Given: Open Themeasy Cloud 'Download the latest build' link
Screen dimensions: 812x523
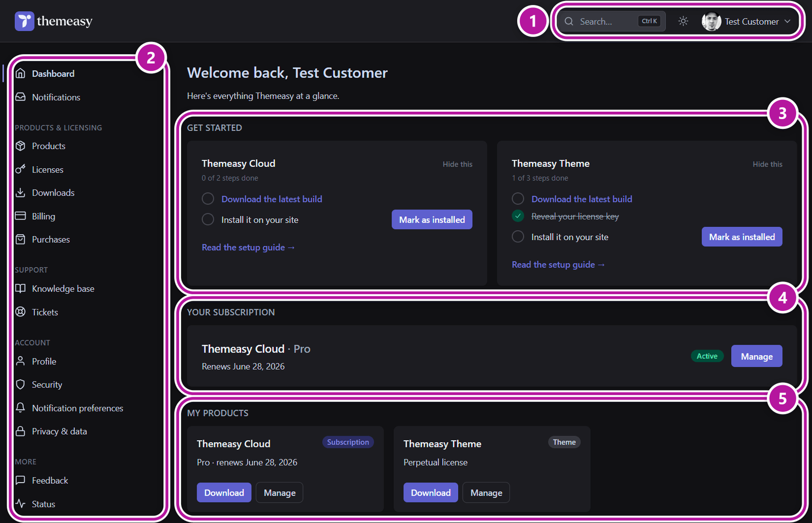Looking at the screenshot, I should click(272, 199).
